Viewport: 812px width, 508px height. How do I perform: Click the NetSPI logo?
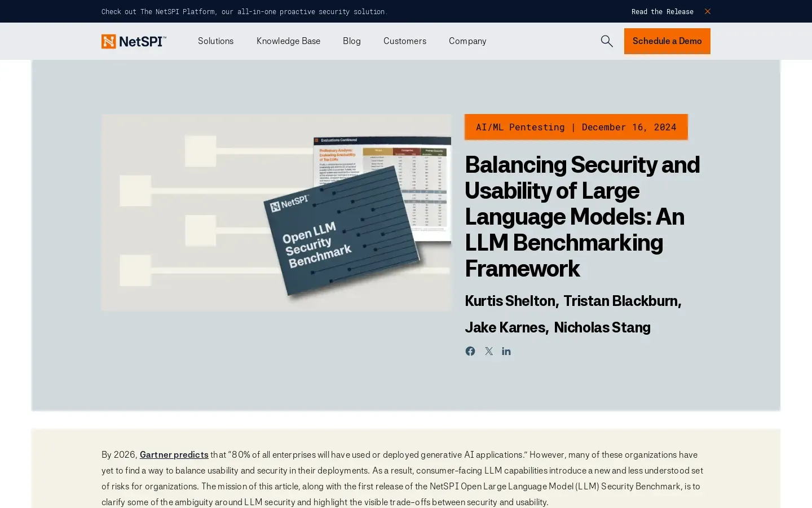[134, 41]
